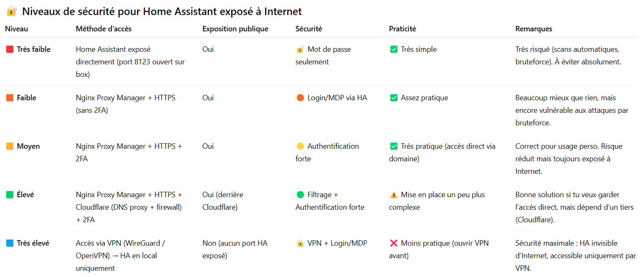Click the green square next to Élevé

pyautogui.click(x=10, y=195)
